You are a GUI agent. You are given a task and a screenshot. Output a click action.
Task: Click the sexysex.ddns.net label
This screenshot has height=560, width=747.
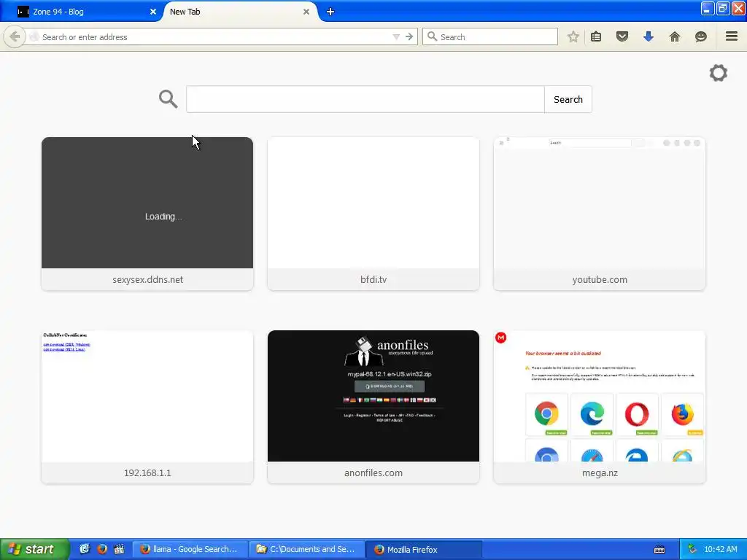point(147,279)
